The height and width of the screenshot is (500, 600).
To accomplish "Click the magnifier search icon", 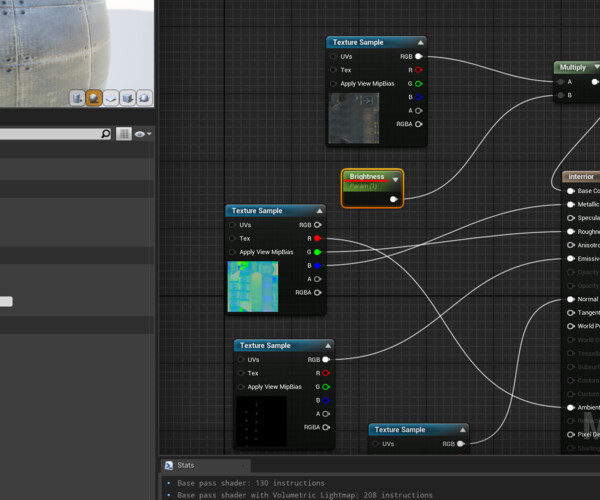I will [106, 134].
